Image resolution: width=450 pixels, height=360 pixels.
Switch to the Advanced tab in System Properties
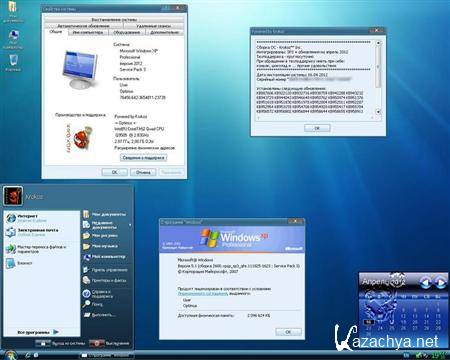coord(165,32)
